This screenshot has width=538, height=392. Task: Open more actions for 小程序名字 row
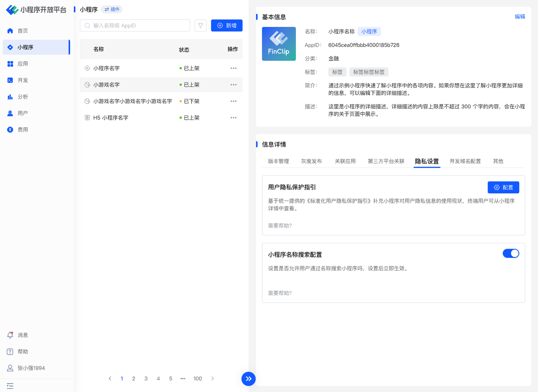click(x=233, y=68)
